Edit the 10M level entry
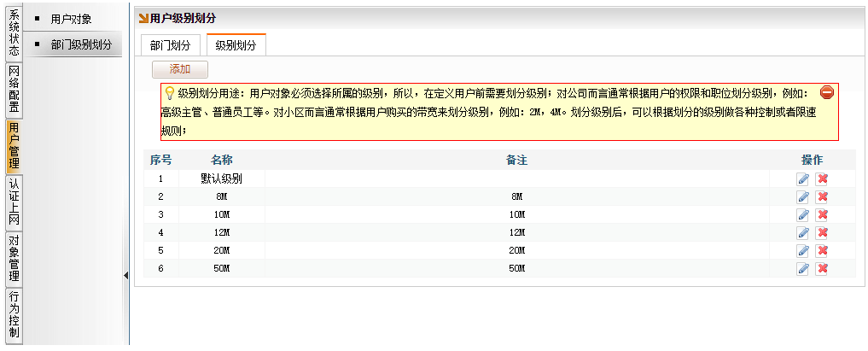The width and height of the screenshot is (868, 351). (x=803, y=214)
